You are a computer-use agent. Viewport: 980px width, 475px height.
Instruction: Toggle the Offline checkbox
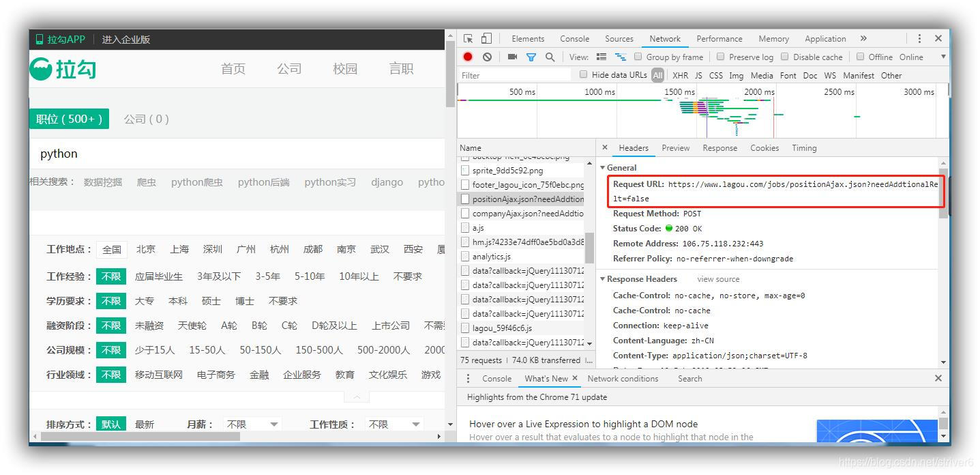860,57
